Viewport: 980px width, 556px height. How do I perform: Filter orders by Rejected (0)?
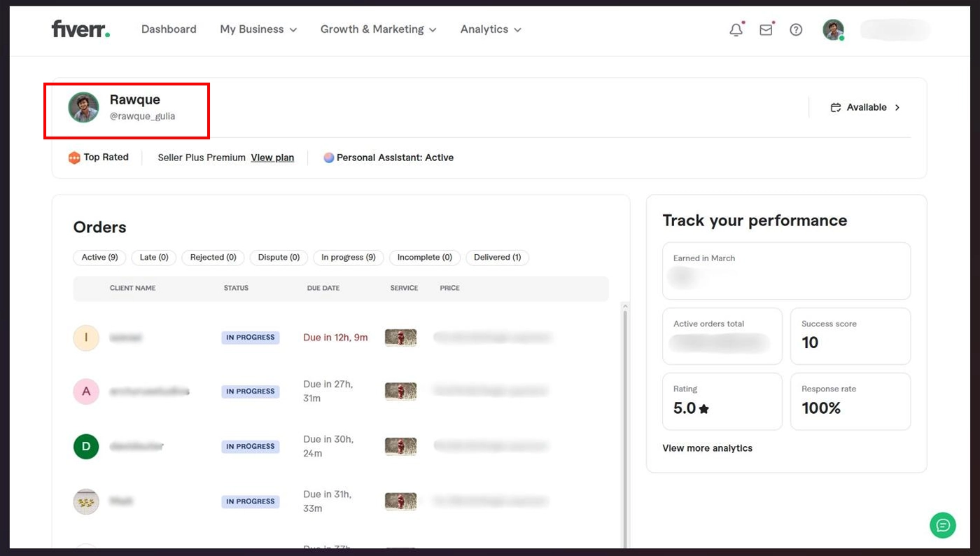[213, 258]
